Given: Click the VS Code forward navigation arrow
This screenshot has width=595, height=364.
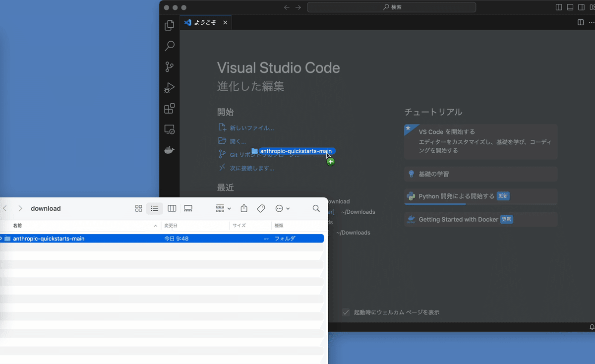Looking at the screenshot, I should coord(298,7).
